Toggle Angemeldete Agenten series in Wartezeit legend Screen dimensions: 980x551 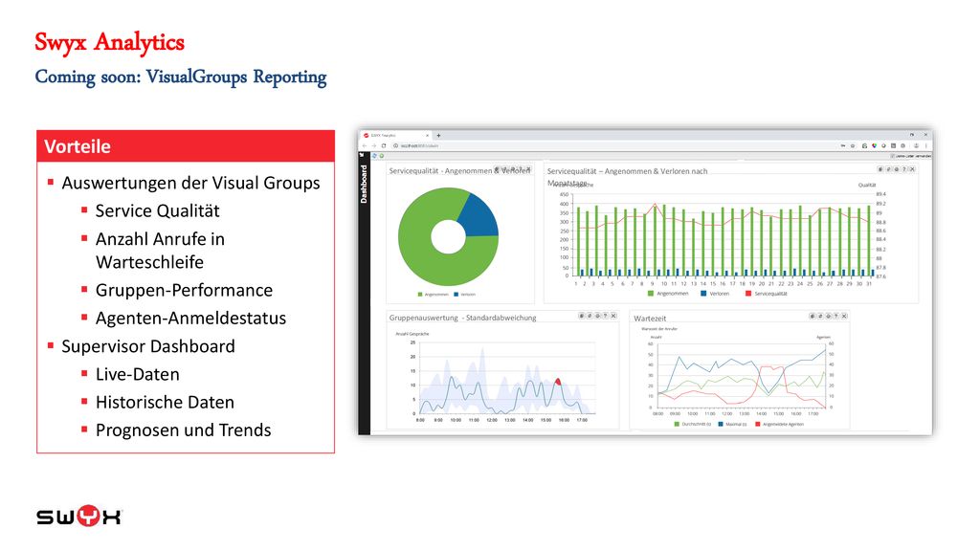click(x=780, y=424)
